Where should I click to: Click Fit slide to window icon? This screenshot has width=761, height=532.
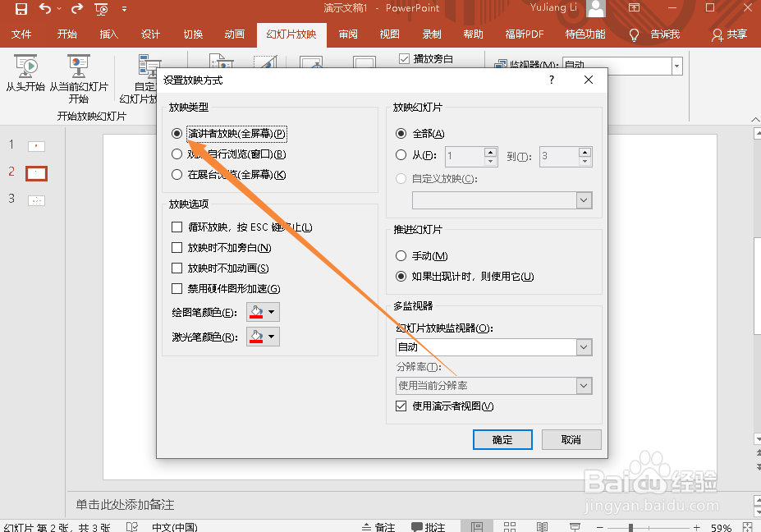[747, 527]
